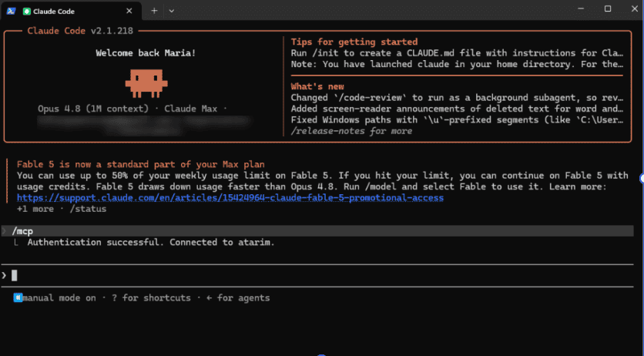Click the "Tips for getting started" heading
This screenshot has height=356, width=644.
[354, 42]
